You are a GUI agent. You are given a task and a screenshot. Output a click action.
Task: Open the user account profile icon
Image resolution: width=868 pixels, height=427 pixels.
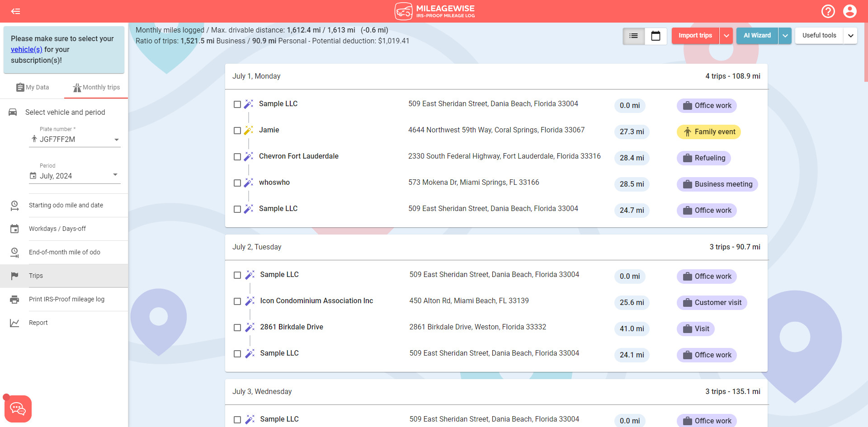coord(850,11)
